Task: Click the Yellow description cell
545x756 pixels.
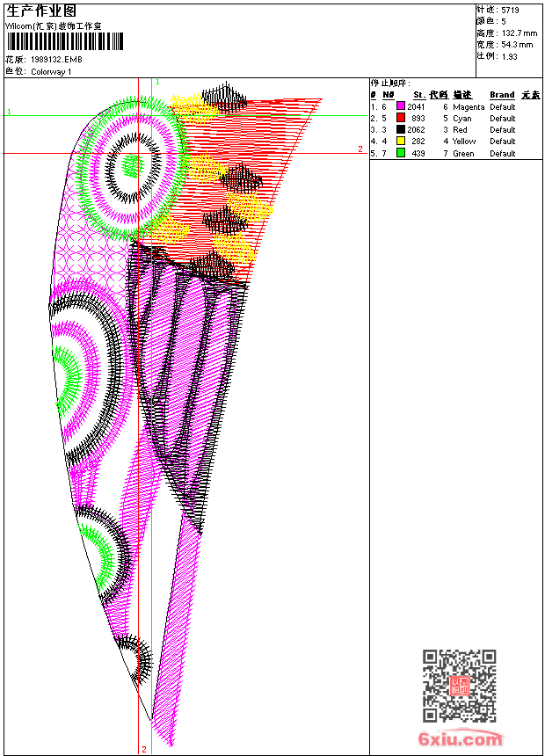Action: click(464, 142)
